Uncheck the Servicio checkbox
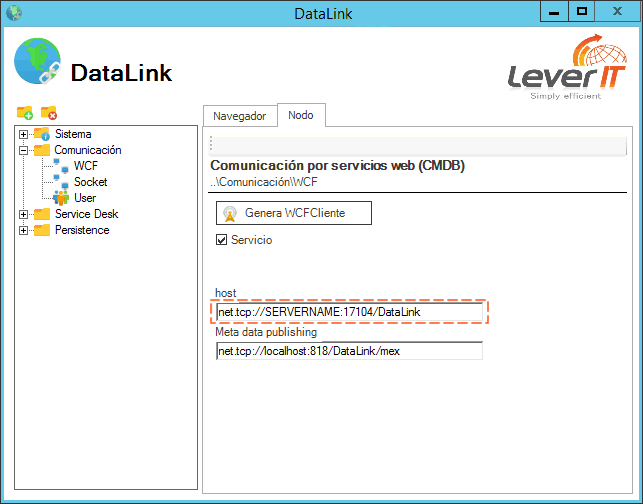The height and width of the screenshot is (504, 643). coord(221,240)
